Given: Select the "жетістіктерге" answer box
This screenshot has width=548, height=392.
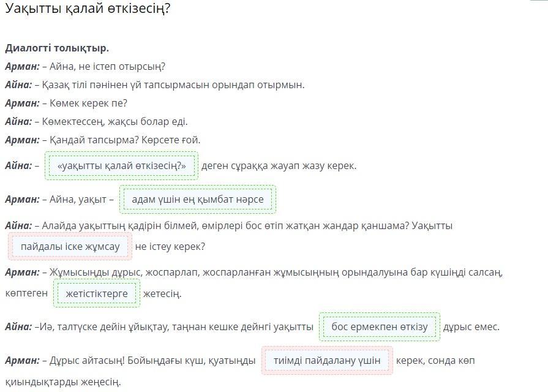Looking at the screenshot, I should [97, 293].
